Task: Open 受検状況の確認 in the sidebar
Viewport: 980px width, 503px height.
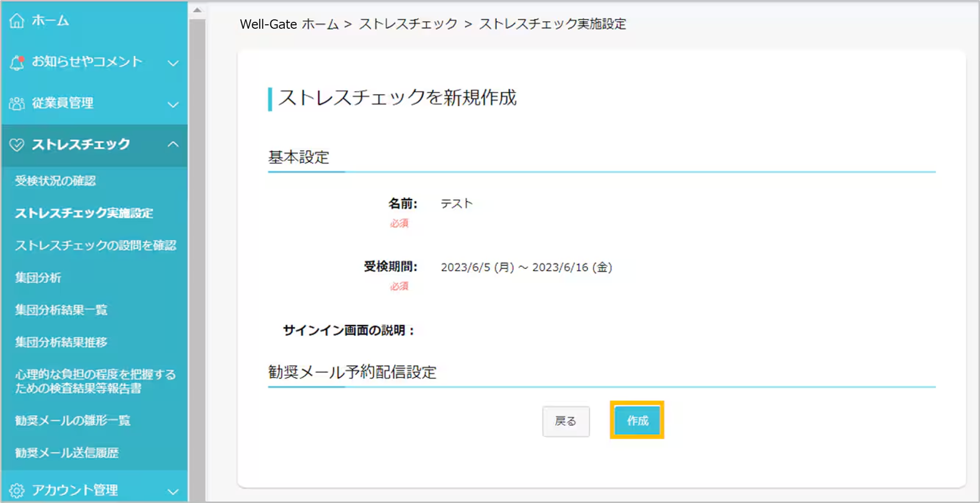Action: tap(55, 181)
